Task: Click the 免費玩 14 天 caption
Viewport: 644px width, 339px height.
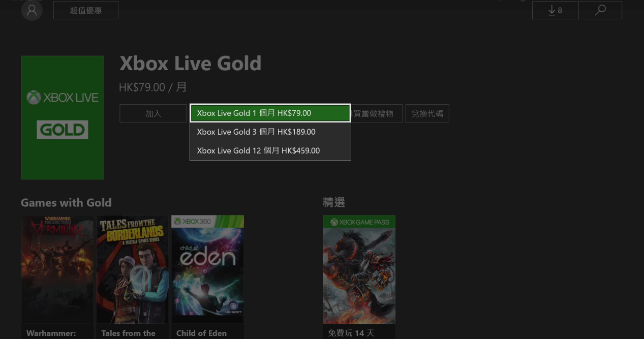Action: click(x=351, y=333)
